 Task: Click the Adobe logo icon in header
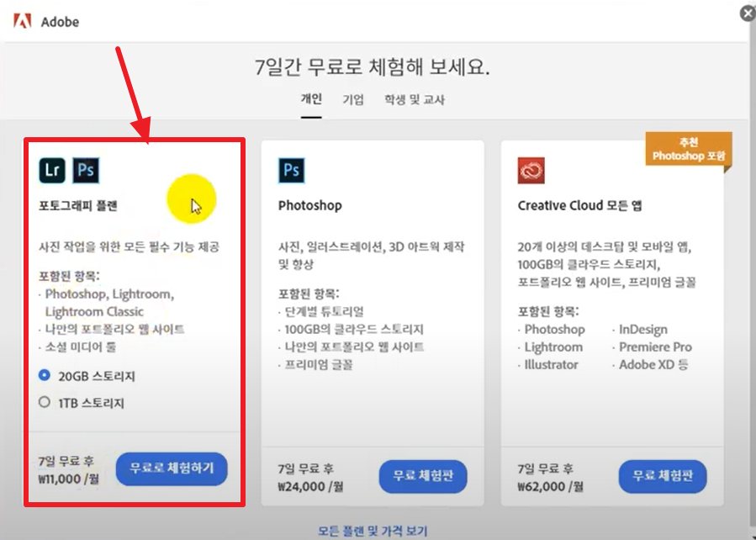coord(22,21)
